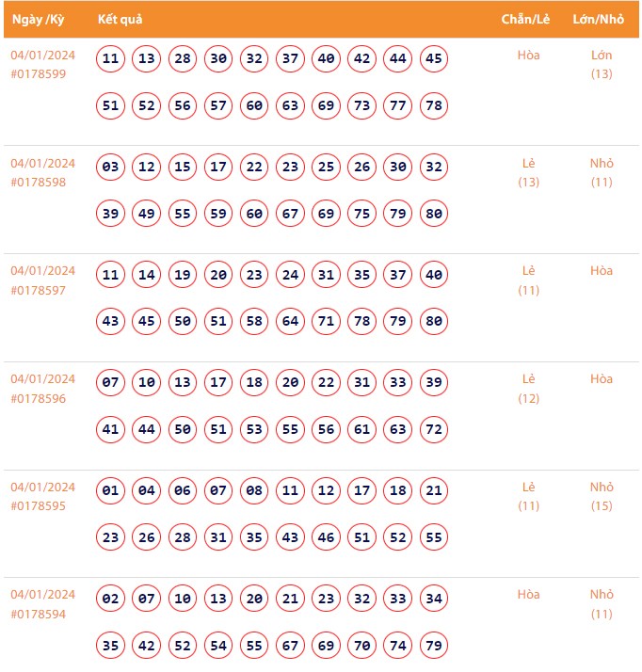The height and width of the screenshot is (672, 642).
Task: Click the Nhỏ (15) result label
Action: pos(602,496)
